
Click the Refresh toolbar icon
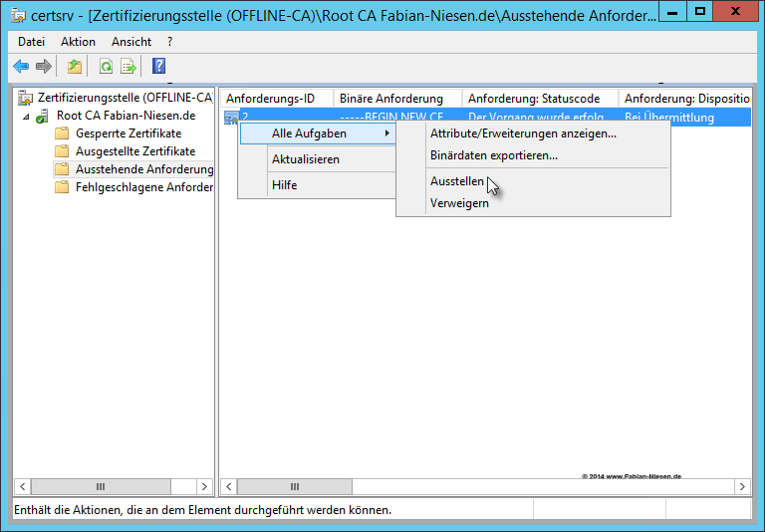pos(106,66)
